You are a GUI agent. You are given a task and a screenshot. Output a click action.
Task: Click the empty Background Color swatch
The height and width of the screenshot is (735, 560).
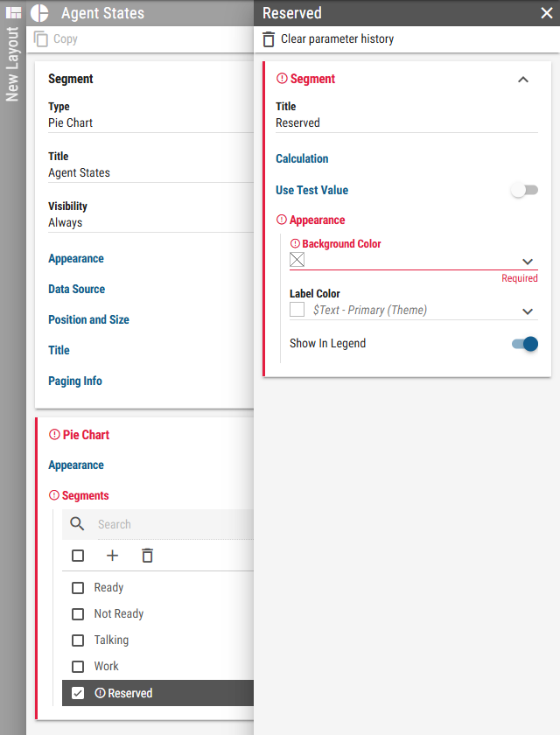coord(297,259)
